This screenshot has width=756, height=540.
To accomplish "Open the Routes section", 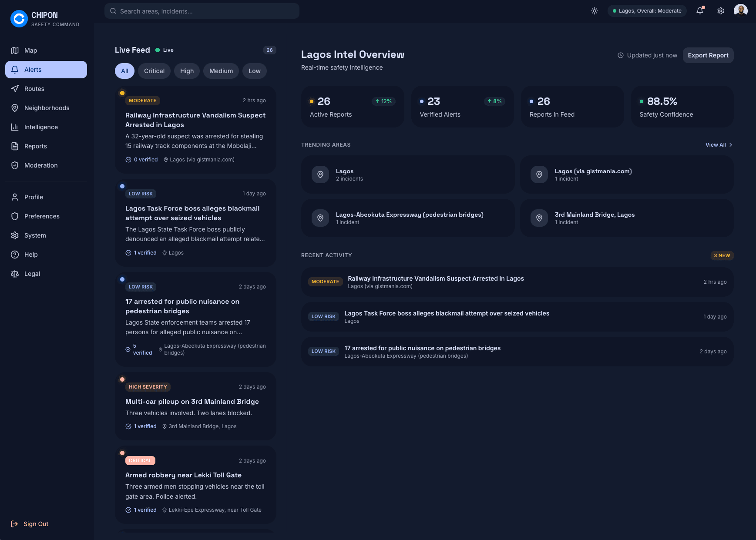I will 34,88.
